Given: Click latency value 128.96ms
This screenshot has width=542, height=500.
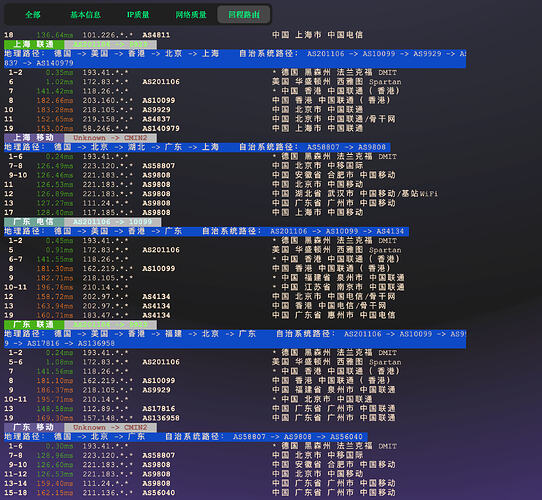Looking at the screenshot, I should click(x=55, y=455).
